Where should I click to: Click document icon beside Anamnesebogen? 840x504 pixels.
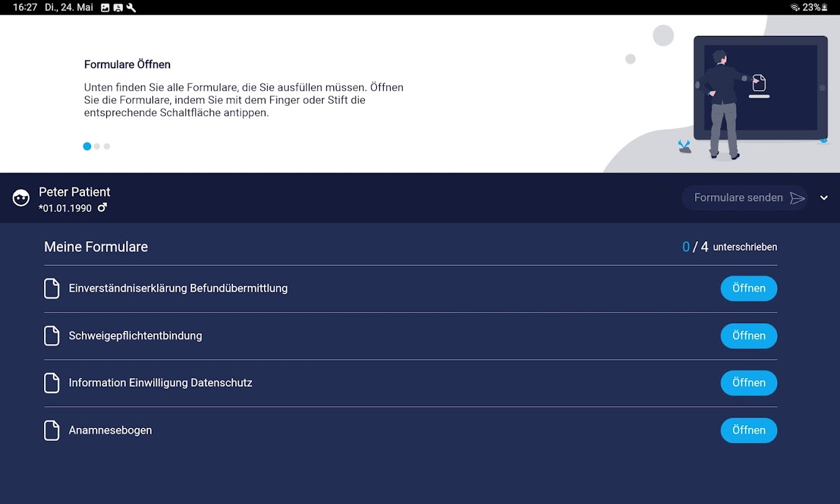[x=52, y=430]
